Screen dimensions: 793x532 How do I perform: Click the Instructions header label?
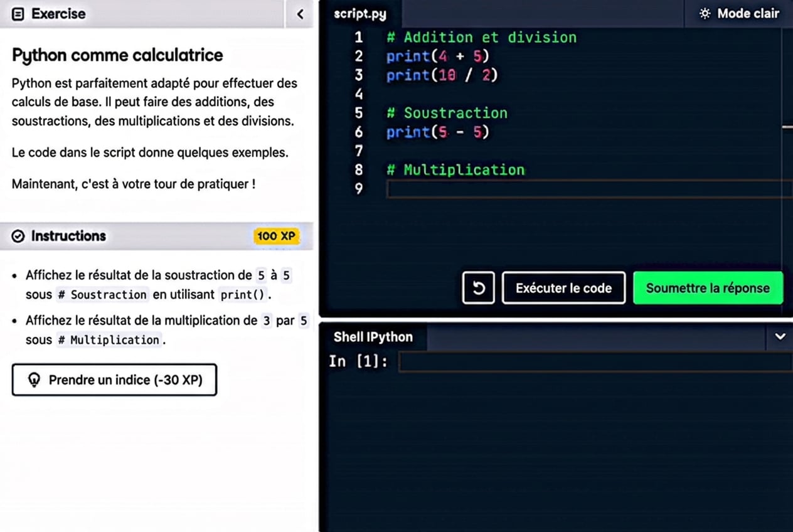point(68,236)
